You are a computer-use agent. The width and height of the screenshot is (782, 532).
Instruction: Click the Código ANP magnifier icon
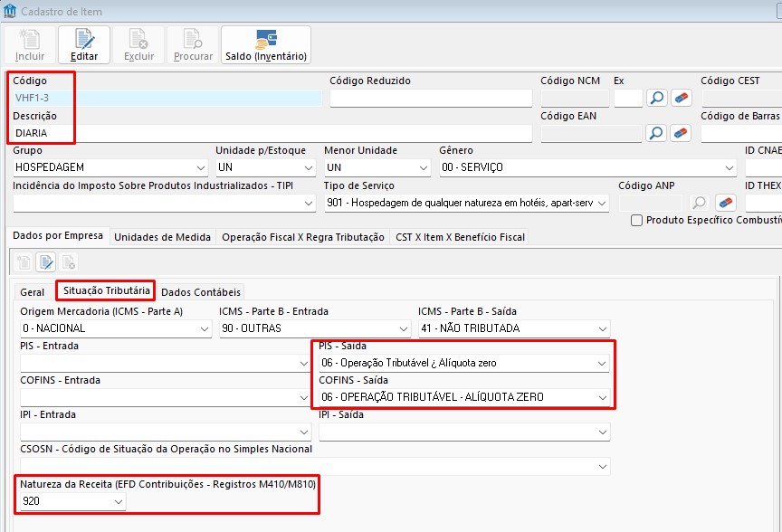700,203
